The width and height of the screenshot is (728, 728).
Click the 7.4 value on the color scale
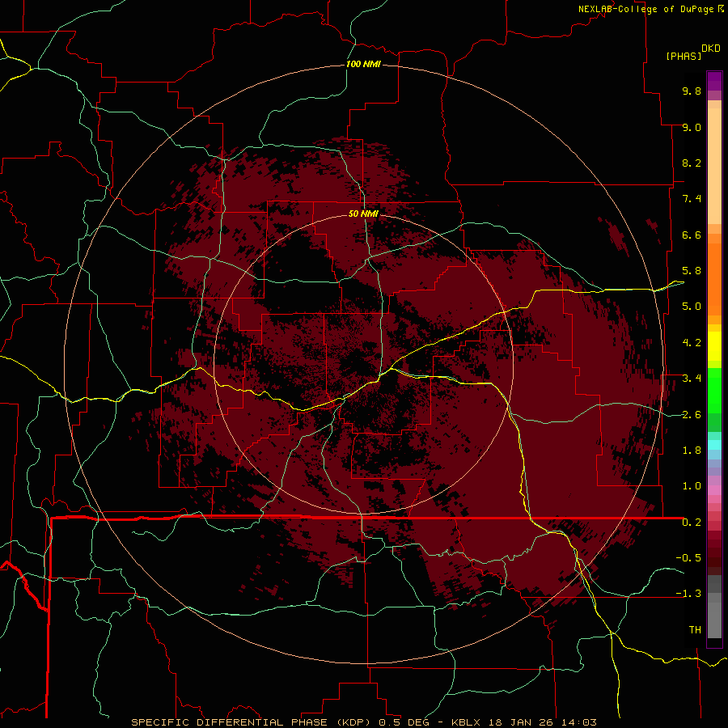click(692, 199)
